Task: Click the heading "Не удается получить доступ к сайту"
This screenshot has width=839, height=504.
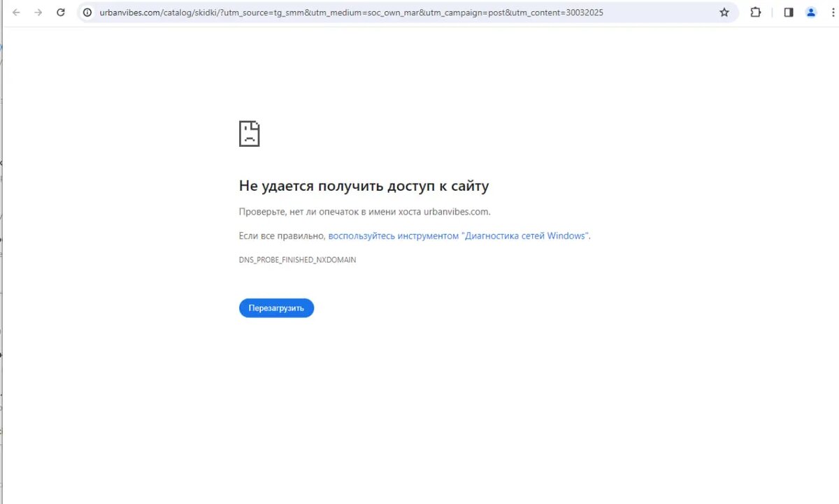Action: pos(364,186)
